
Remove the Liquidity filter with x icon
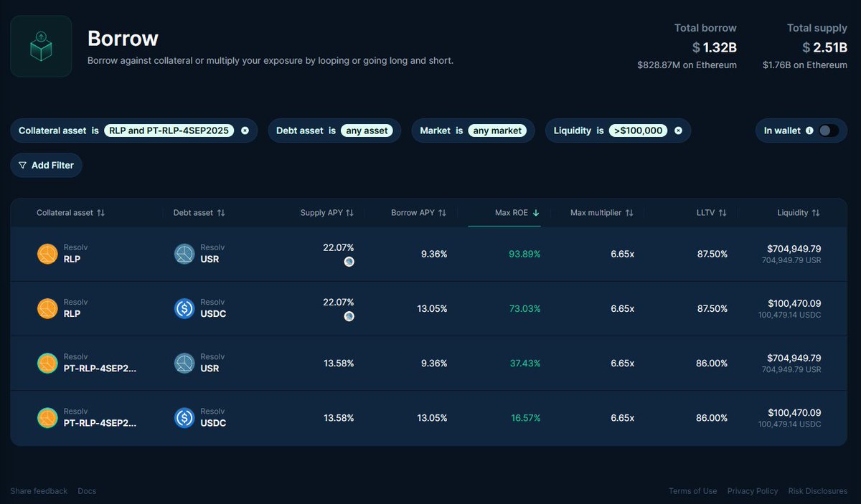point(678,130)
